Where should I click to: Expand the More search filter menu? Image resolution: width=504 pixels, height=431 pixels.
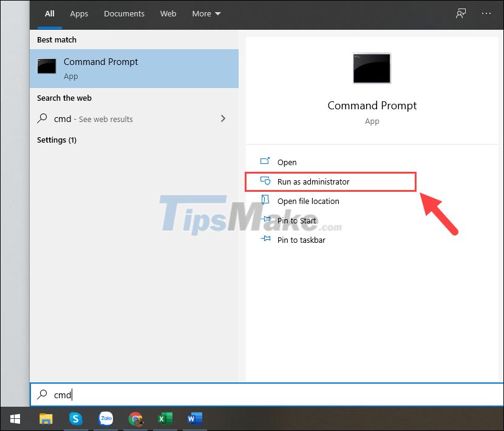206,13
